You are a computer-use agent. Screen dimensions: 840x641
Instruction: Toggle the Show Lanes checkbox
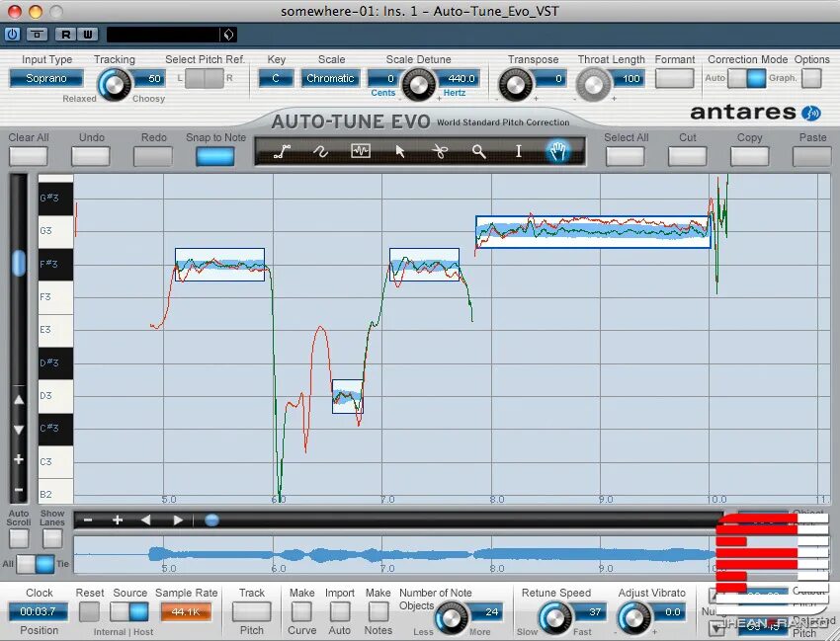pyautogui.click(x=52, y=538)
